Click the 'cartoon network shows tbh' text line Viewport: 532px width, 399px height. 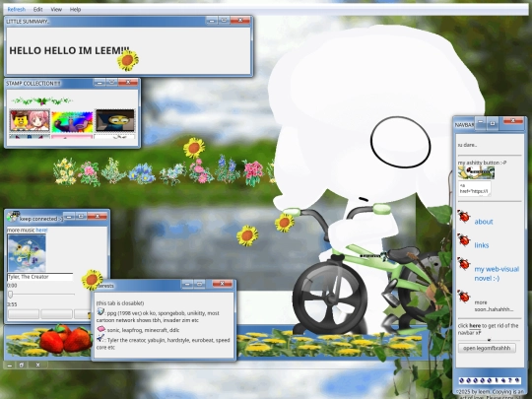click(x=148, y=320)
